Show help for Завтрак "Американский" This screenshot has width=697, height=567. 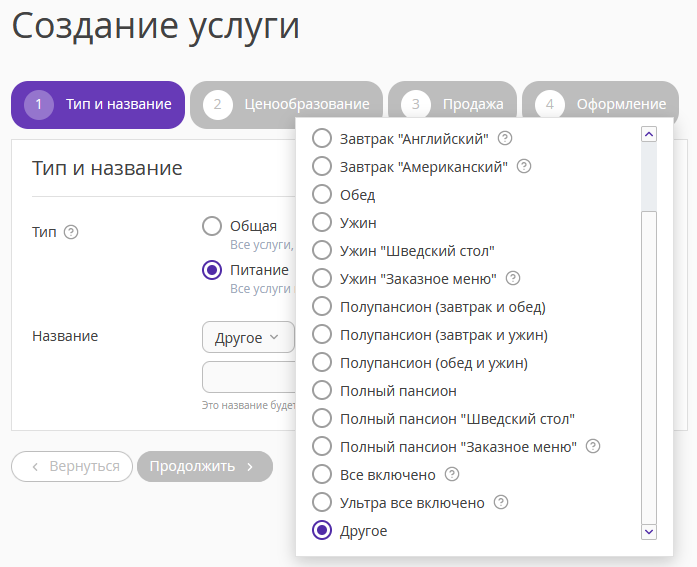(524, 166)
